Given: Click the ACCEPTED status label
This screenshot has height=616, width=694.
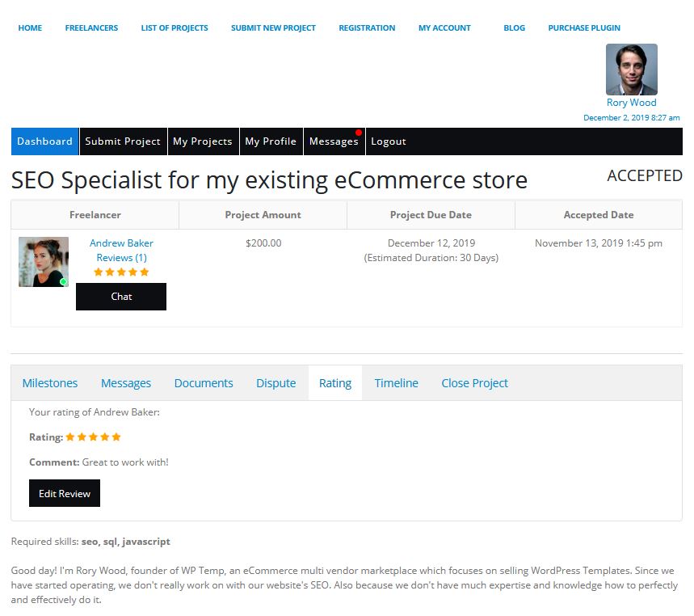Looking at the screenshot, I should coord(645,175).
